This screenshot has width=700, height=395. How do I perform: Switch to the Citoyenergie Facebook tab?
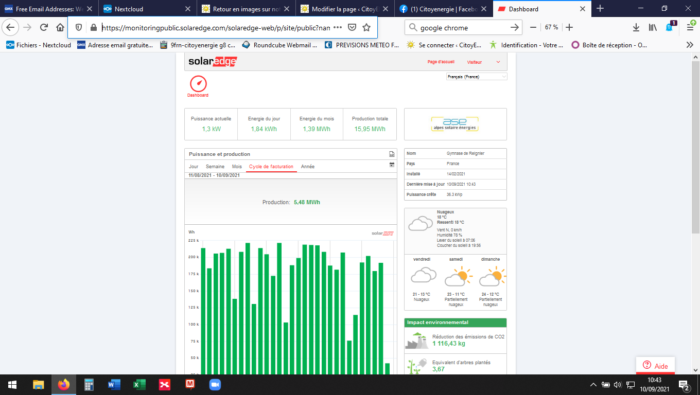443,8
